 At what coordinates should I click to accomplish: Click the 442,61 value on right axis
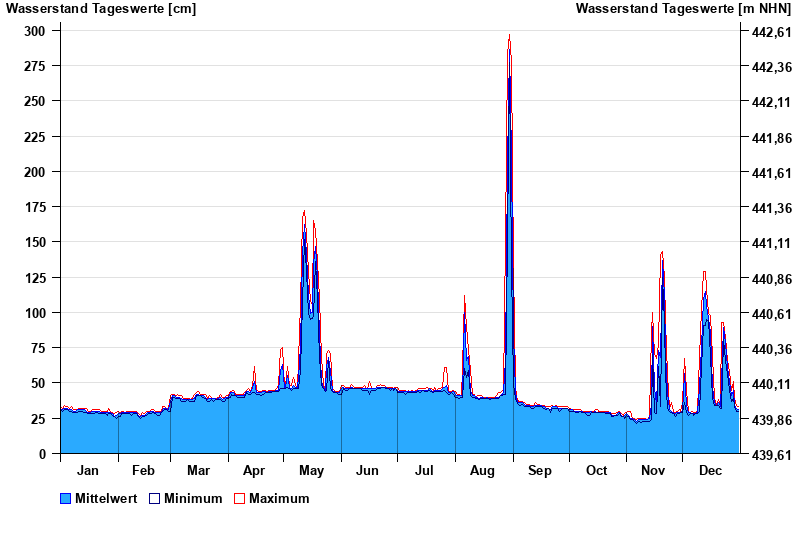coord(770,33)
